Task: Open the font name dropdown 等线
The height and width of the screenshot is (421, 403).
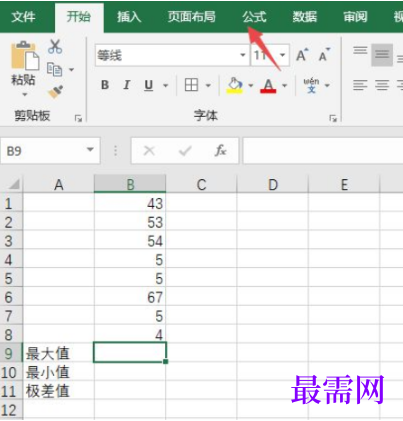Action: point(243,55)
